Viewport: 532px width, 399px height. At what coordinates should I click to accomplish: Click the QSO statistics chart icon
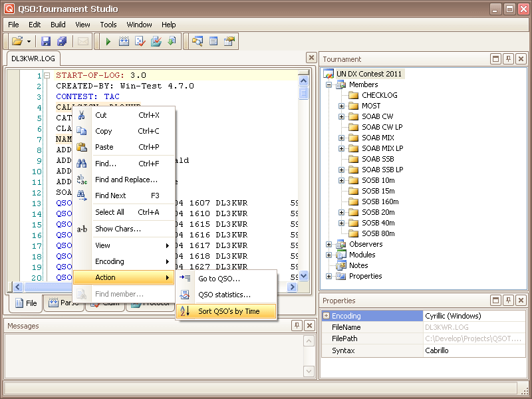pos(186,295)
